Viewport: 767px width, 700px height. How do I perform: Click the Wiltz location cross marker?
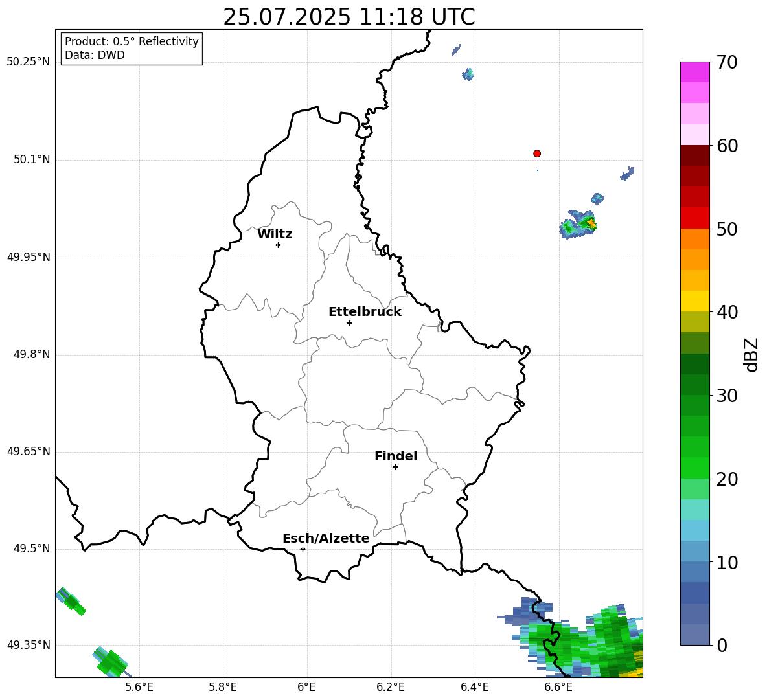[279, 245]
